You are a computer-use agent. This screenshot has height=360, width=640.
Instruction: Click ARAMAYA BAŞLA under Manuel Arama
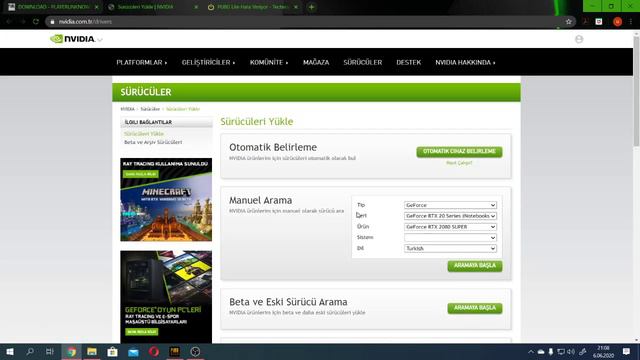pos(475,266)
